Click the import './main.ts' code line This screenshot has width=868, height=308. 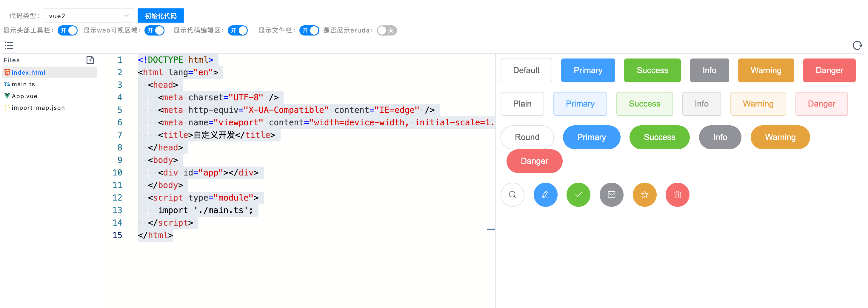206,210
